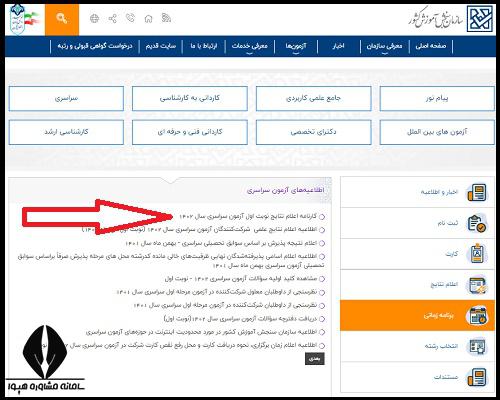Image resolution: width=500 pixels, height=400 pixels.
Task: Open اعلام نتیجه پذیرش بر اساس سوابق link
Action: 221,243
